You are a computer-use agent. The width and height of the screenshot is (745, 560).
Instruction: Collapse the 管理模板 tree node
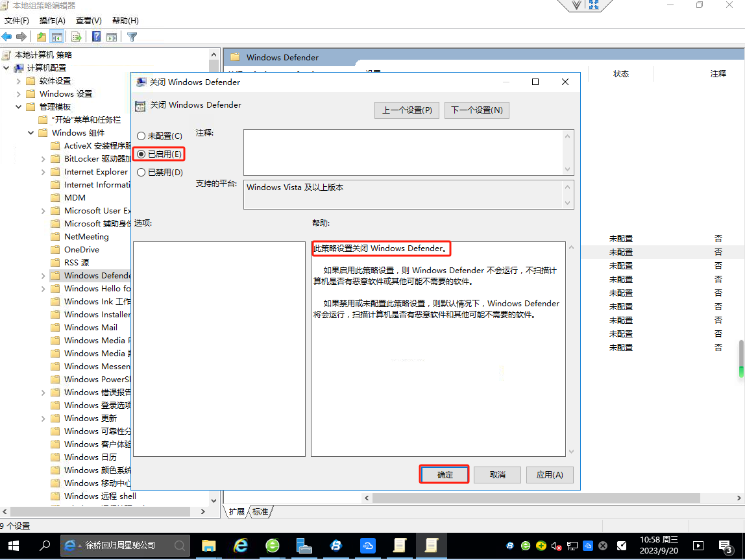(19, 107)
